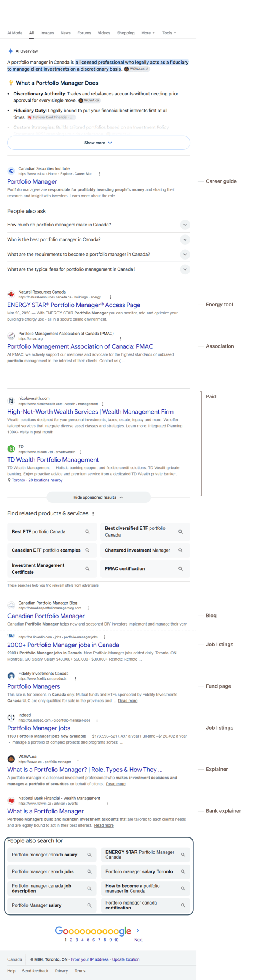The image size is (274, 980).
Task: Open options menu for Natural Resources Canada result
Action: 110,297
